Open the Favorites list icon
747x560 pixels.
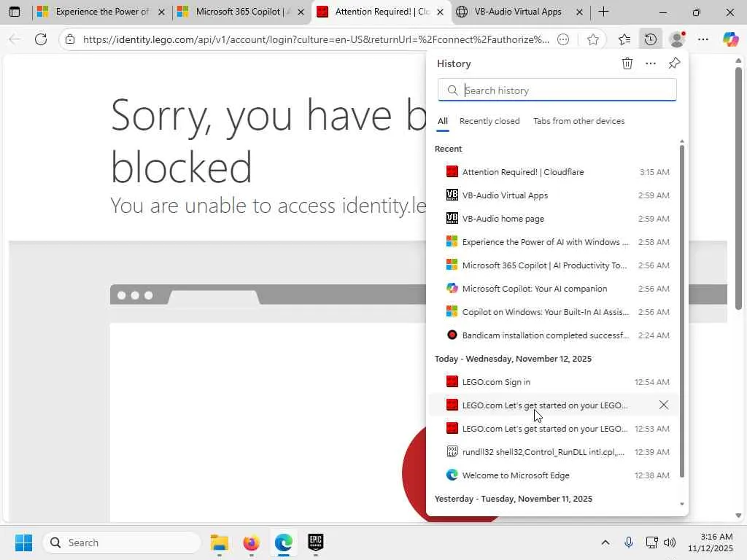tap(624, 39)
